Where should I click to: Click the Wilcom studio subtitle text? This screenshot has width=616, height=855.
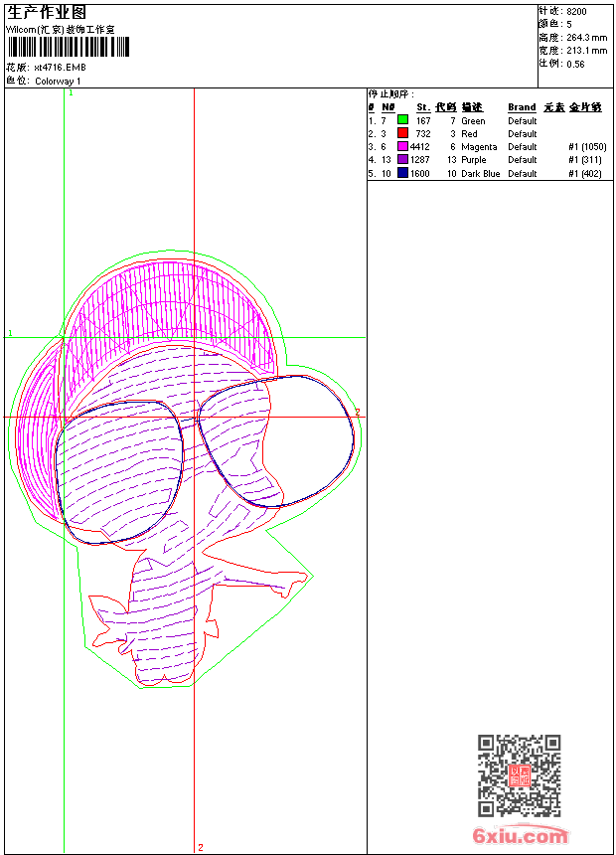[61, 30]
